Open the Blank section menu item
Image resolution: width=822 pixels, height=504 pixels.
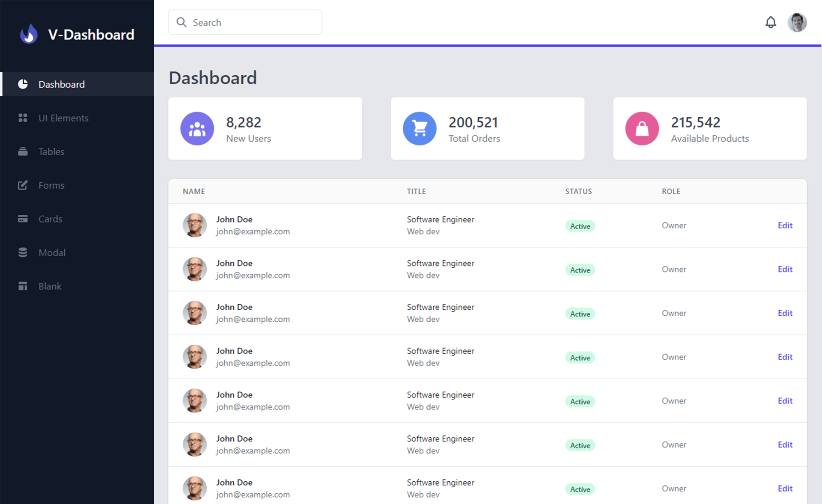[x=51, y=286]
